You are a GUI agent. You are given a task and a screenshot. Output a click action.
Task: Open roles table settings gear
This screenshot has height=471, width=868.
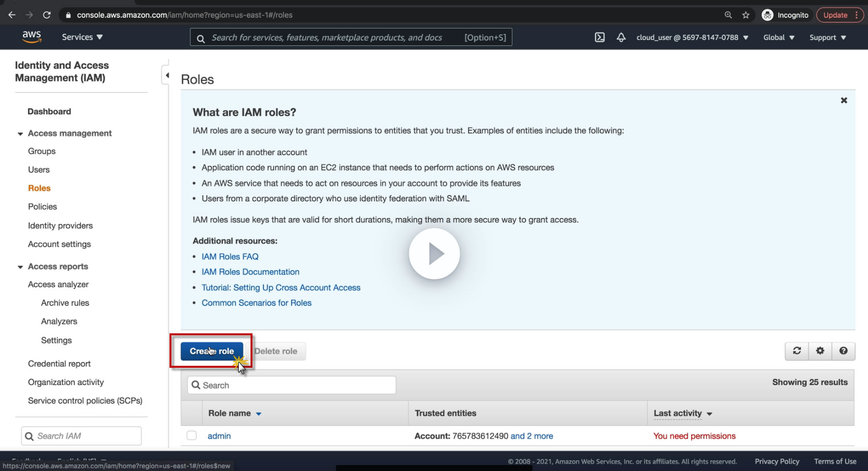(x=820, y=351)
